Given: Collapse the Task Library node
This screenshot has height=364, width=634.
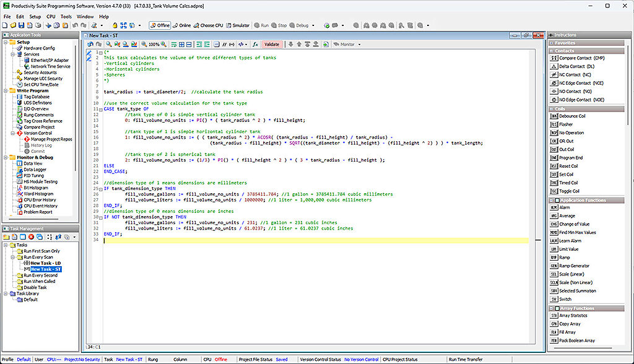Looking at the screenshot, I should [6, 293].
